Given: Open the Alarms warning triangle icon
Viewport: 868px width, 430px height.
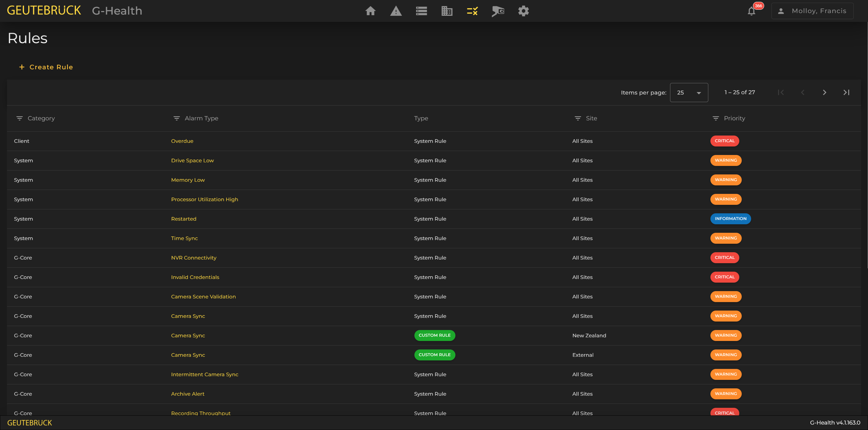Looking at the screenshot, I should coord(396,11).
